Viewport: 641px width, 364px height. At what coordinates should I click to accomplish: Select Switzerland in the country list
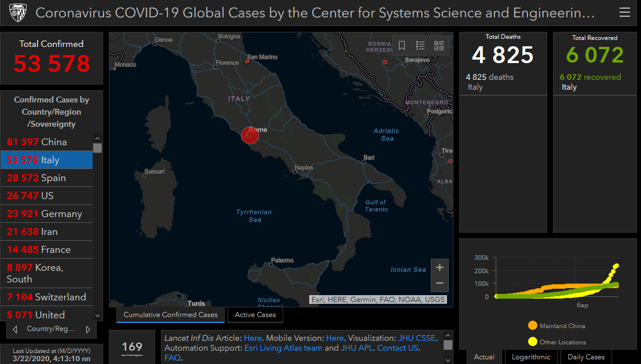click(x=46, y=297)
